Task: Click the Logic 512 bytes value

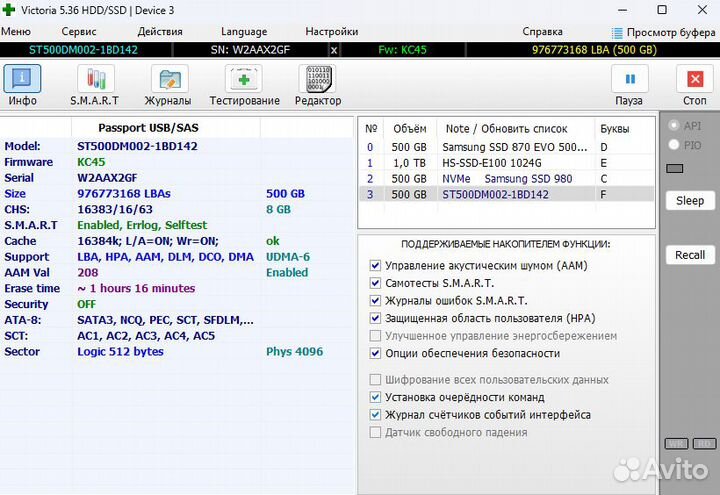Action: [x=120, y=352]
